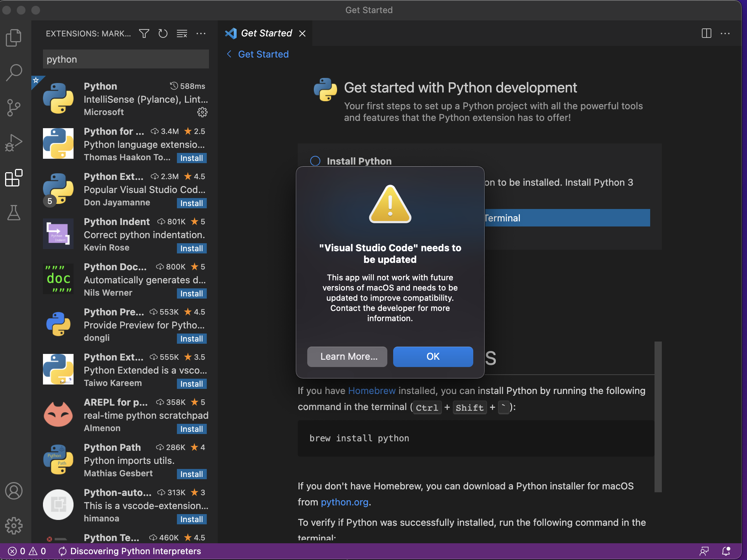Clear extensions search results icon

pyautogui.click(x=182, y=34)
